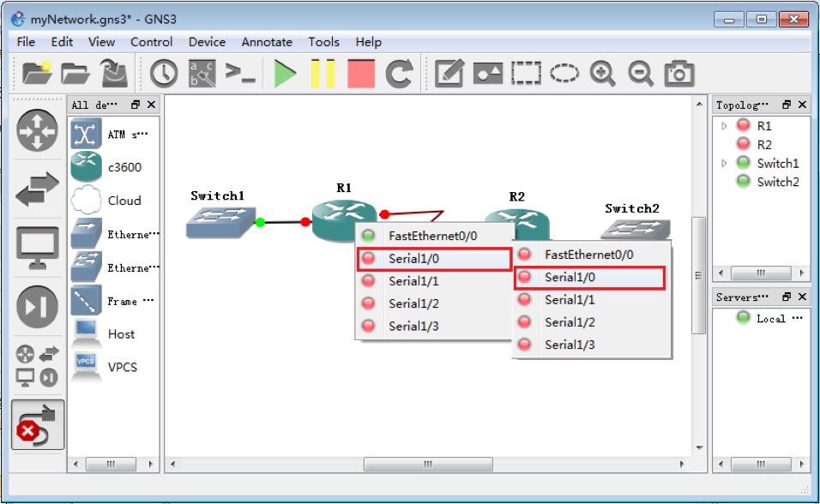
Task: Open the Tools menu
Action: 323,42
